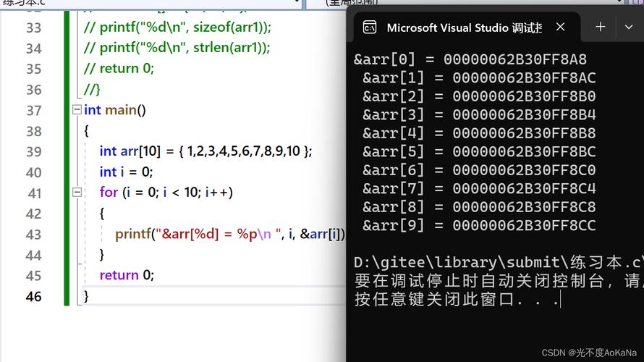Click console path D:\gitee\library\submit

(497, 262)
